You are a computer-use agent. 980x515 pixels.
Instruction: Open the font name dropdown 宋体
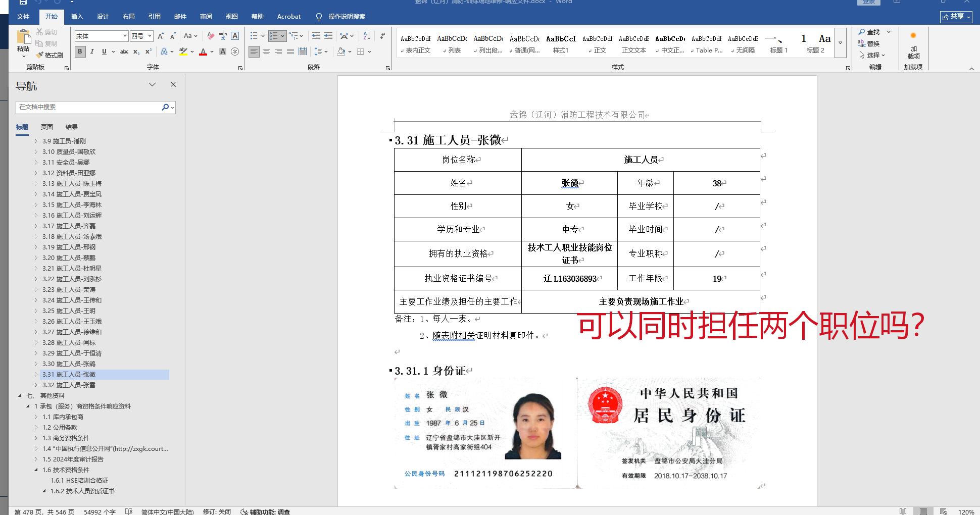click(x=125, y=36)
